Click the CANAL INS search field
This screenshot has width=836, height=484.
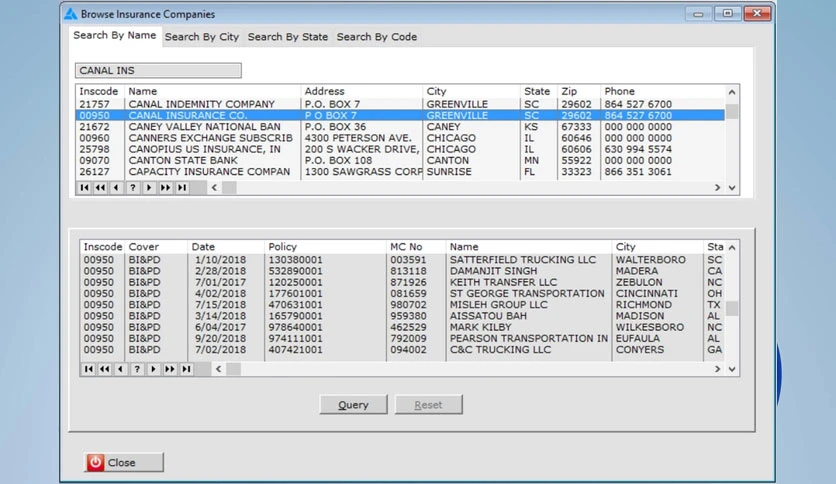(158, 70)
